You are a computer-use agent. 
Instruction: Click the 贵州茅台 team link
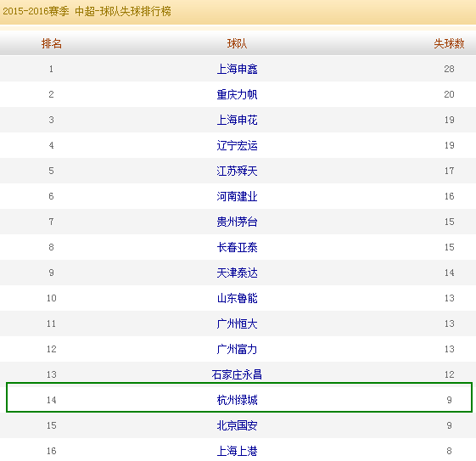tap(237, 222)
